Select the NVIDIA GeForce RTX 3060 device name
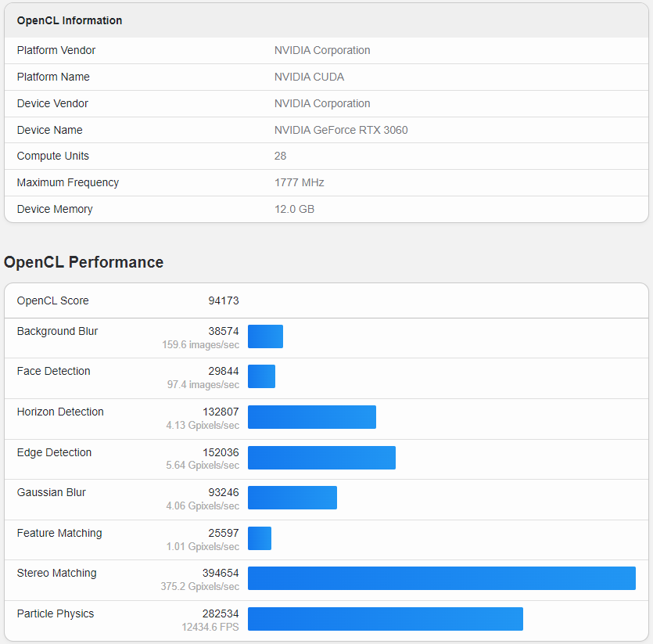This screenshot has height=644, width=653. tap(341, 130)
